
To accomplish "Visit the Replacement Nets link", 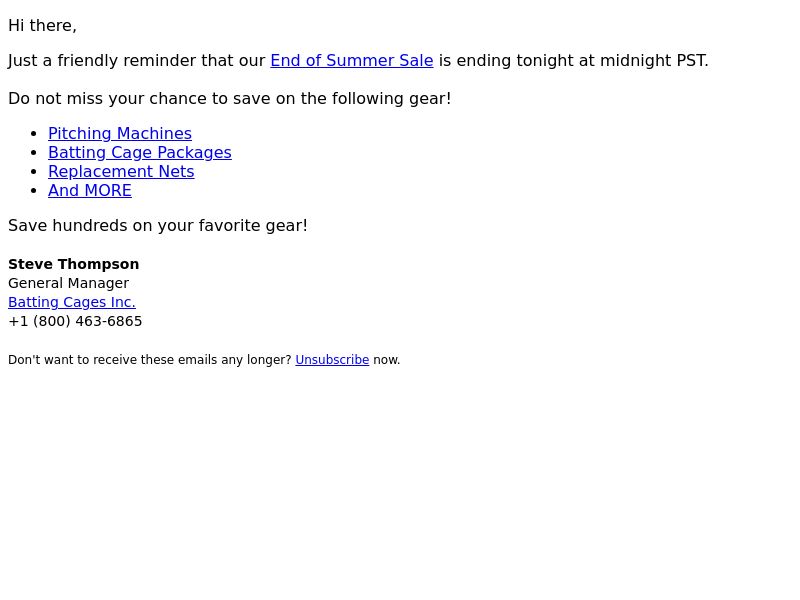I will pos(121,171).
